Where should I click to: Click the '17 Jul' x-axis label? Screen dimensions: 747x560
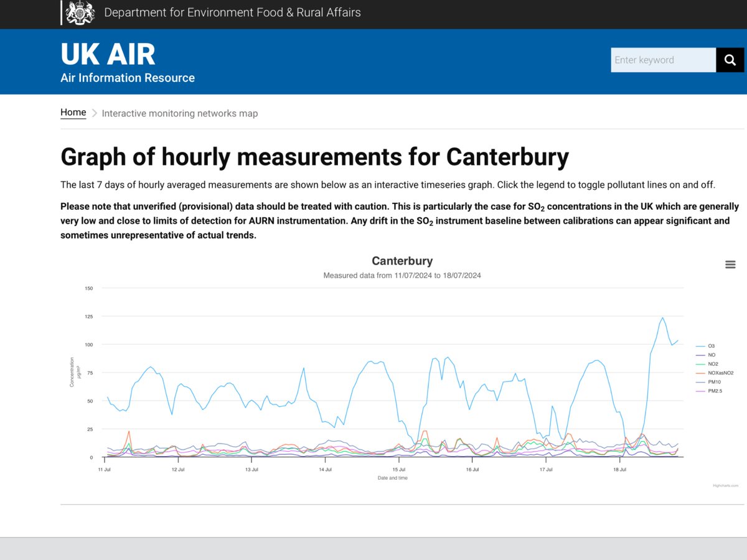coord(546,469)
